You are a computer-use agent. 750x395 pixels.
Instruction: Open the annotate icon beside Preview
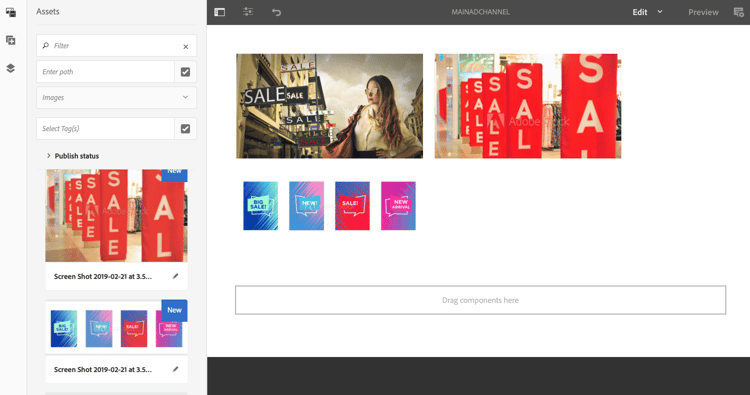(x=739, y=12)
